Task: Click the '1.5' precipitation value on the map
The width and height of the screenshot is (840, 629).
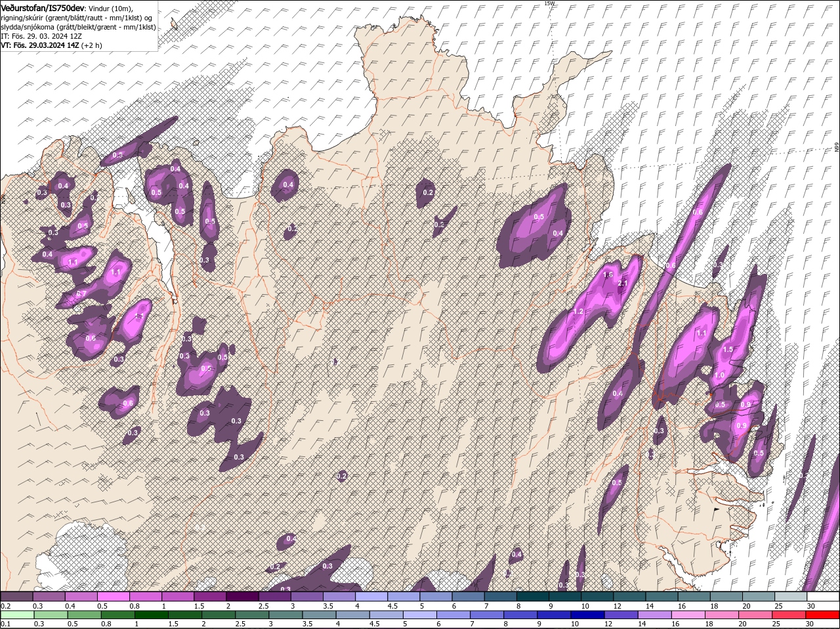Action: tap(728, 350)
